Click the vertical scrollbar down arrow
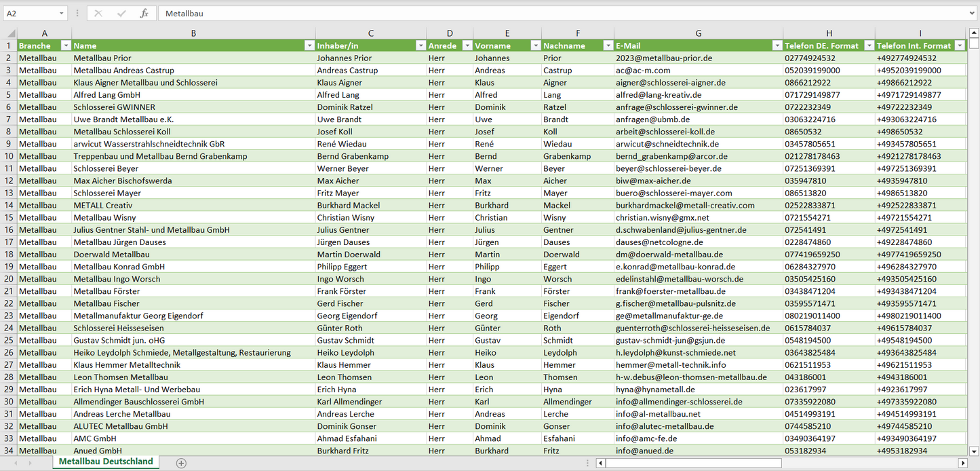The width and height of the screenshot is (980, 471). coord(974,451)
